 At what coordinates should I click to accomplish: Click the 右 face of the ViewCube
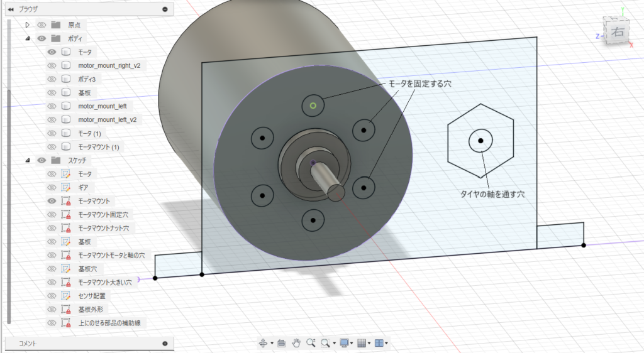tap(618, 31)
